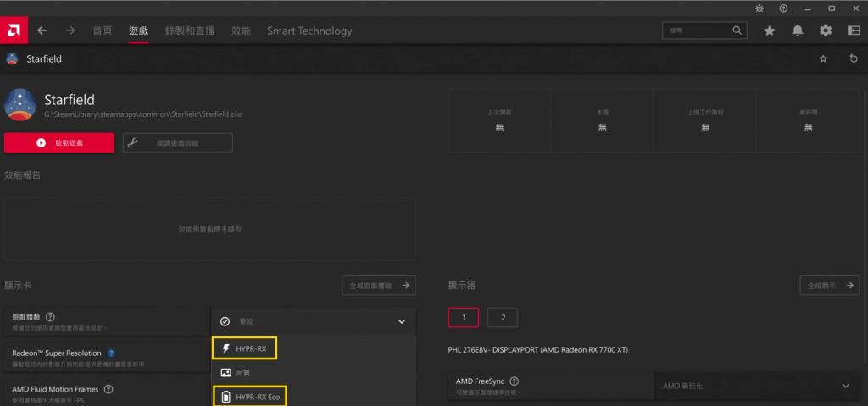Screen dimensions: 868x406
Task: Open the 錄製和直播 tab
Action: tap(190, 31)
